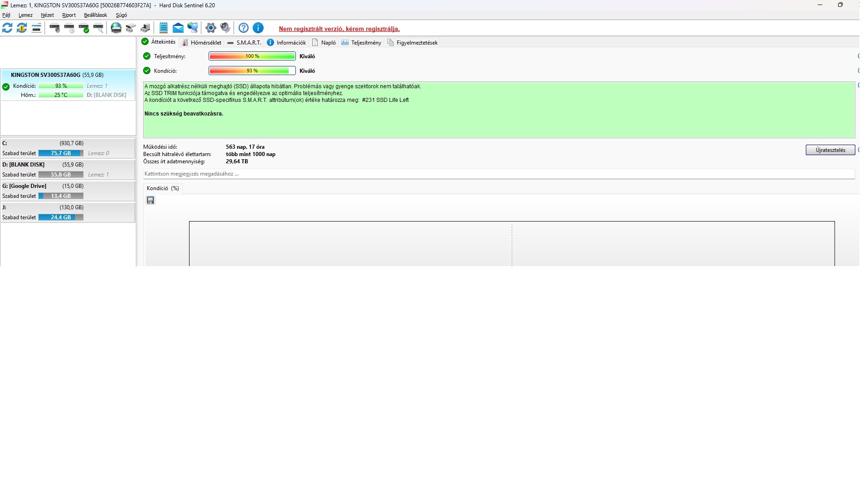Viewport: 868px width, 489px height.
Task: Open the Lemez menu
Action: click(25, 15)
